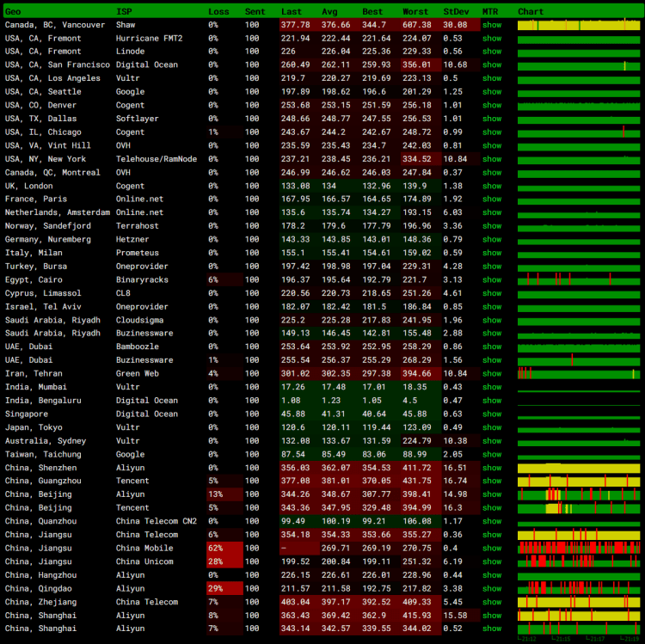Click the Avg column header
Image resolution: width=645 pixels, height=644 pixels.
pyautogui.click(x=329, y=11)
